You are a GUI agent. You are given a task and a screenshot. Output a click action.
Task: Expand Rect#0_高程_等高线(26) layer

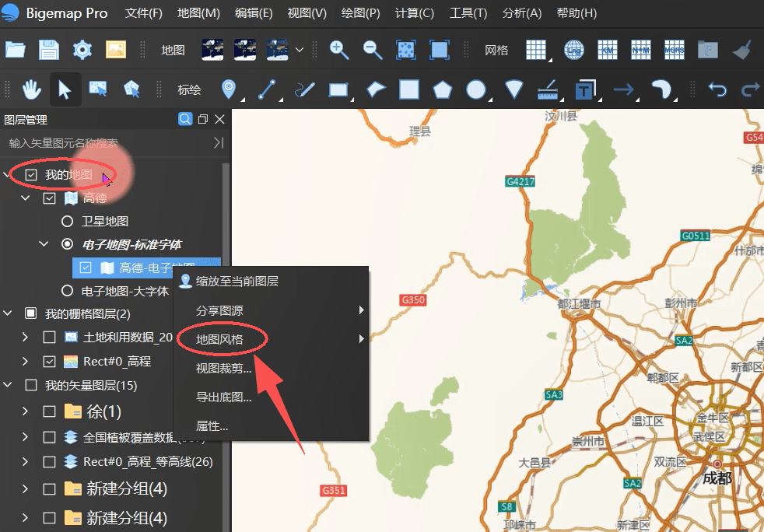26,461
